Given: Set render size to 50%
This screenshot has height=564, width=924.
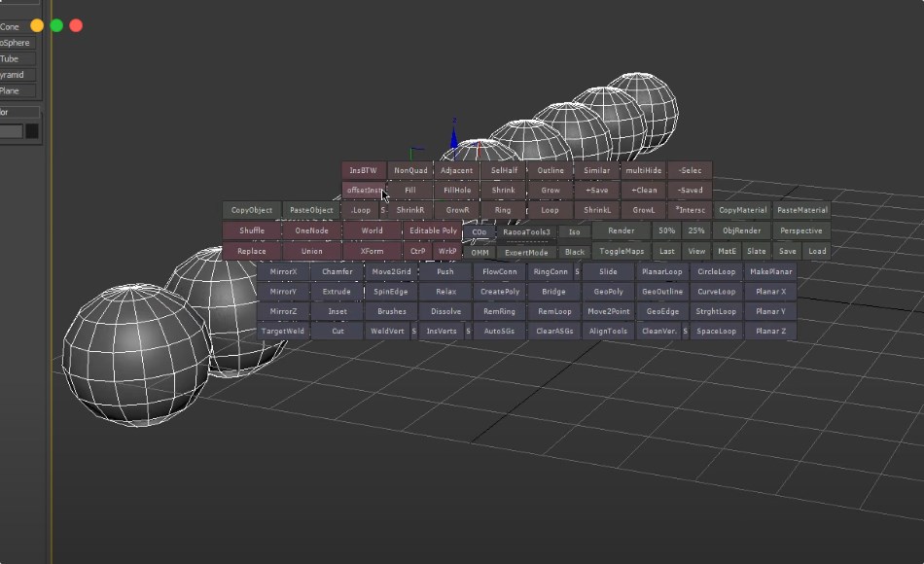Looking at the screenshot, I should pyautogui.click(x=665, y=230).
